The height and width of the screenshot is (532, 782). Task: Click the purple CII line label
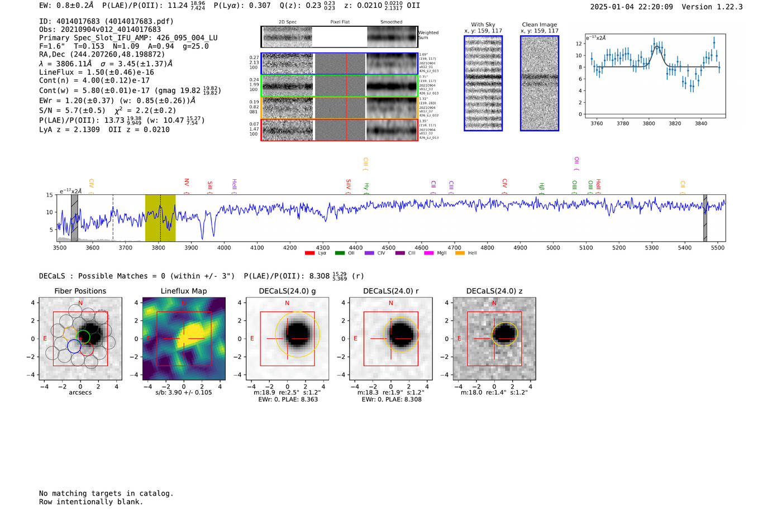433,186
